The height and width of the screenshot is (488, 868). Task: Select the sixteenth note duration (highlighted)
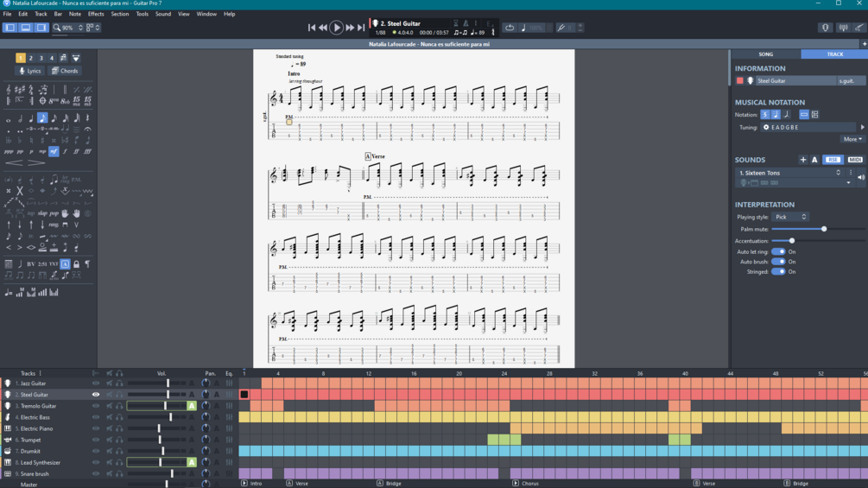point(42,117)
